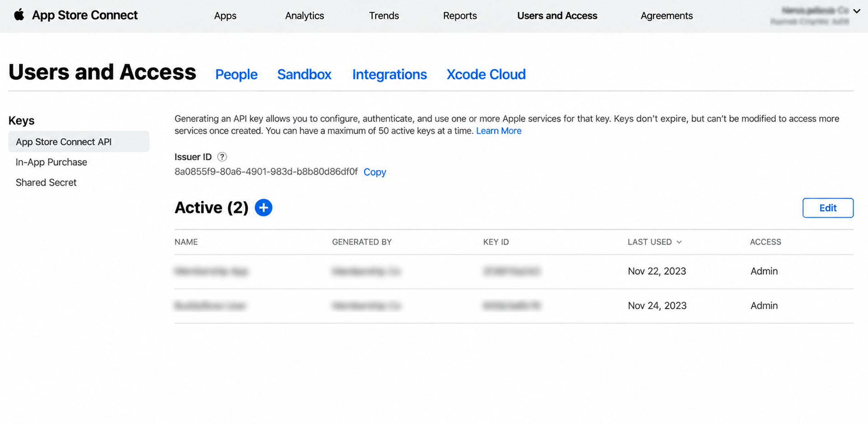868x425 pixels.
Task: Switch to the People tab
Action: [x=236, y=74]
